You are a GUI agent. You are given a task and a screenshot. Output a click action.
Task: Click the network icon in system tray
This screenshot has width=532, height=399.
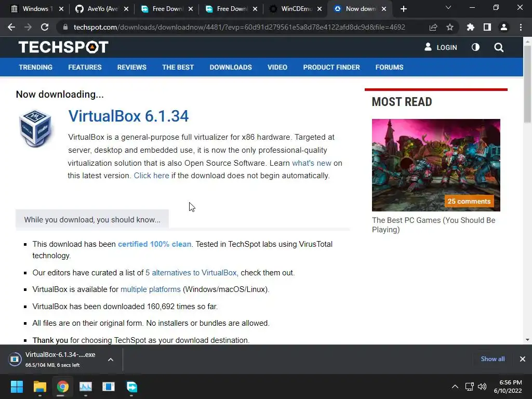[x=469, y=387]
